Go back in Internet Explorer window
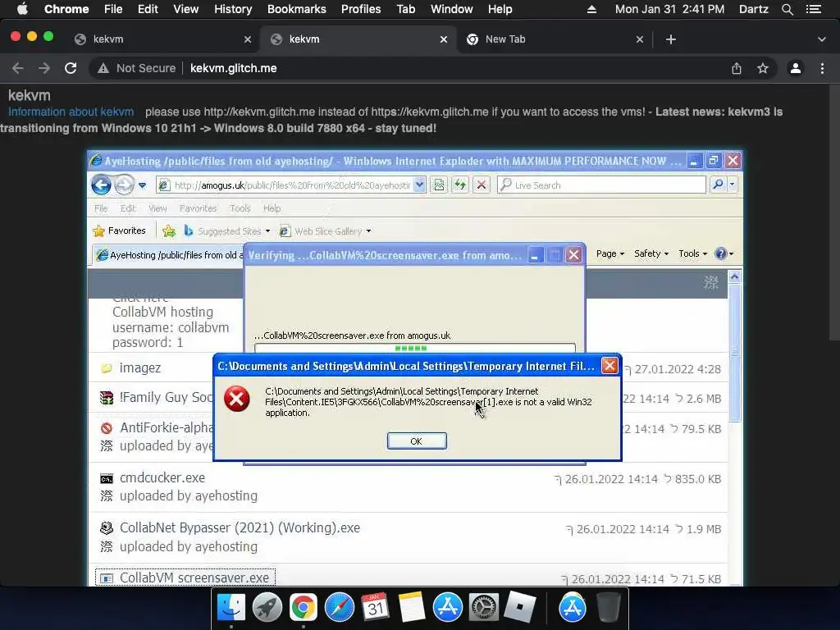The width and height of the screenshot is (840, 630). (x=101, y=185)
